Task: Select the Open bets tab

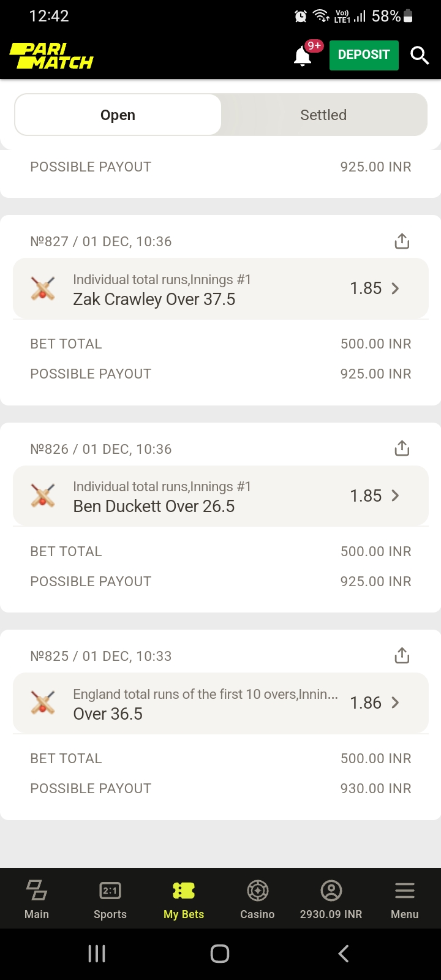Action: click(118, 115)
